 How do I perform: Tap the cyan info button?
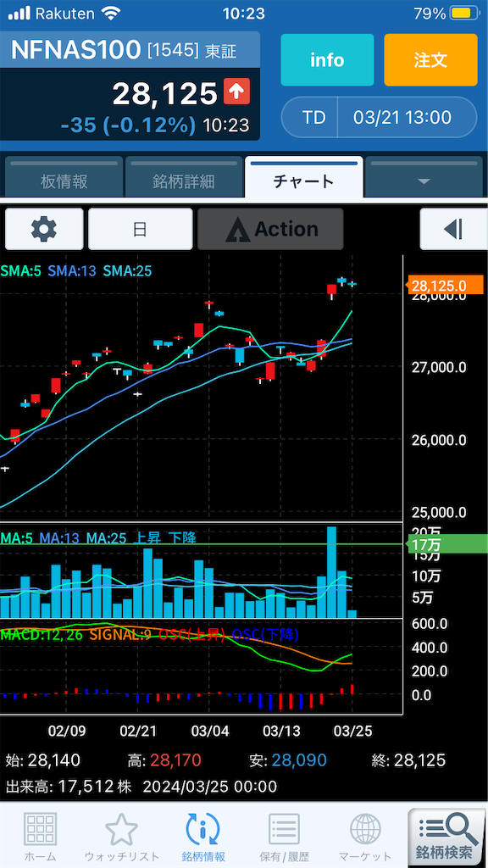point(328,60)
